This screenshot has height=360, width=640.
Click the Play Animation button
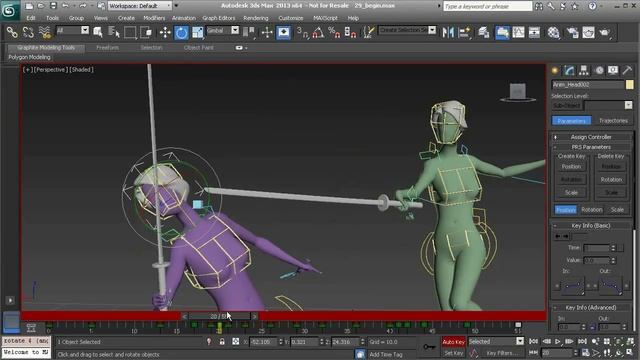pyautogui.click(x=557, y=341)
